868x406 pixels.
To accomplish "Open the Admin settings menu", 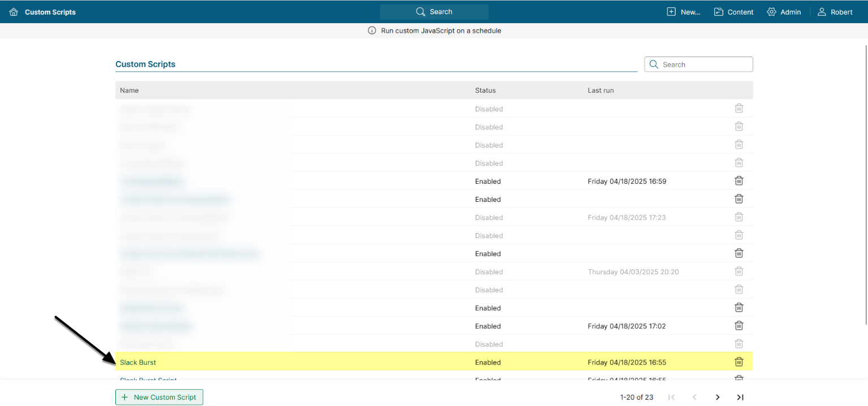I will tap(784, 12).
